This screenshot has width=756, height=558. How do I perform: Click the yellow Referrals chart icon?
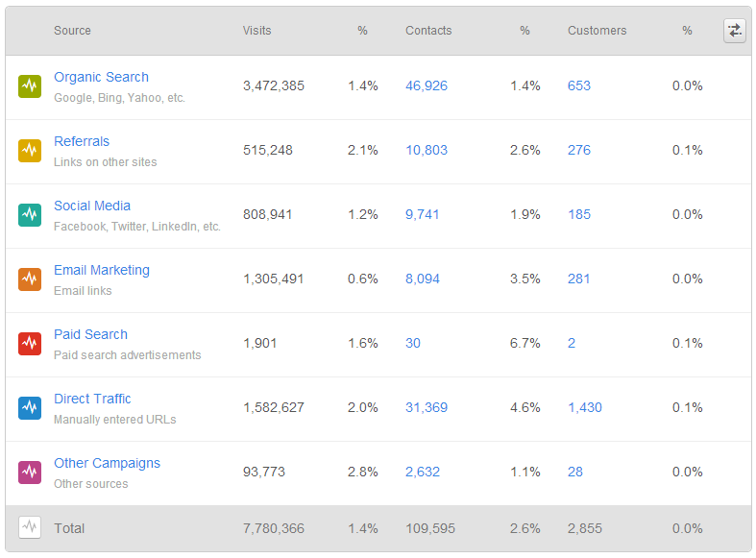pos(30,151)
